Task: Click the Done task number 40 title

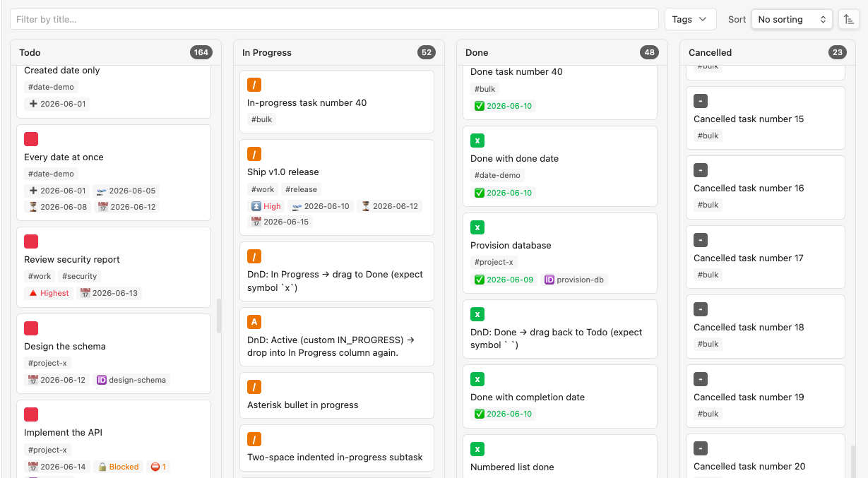Action: point(516,71)
